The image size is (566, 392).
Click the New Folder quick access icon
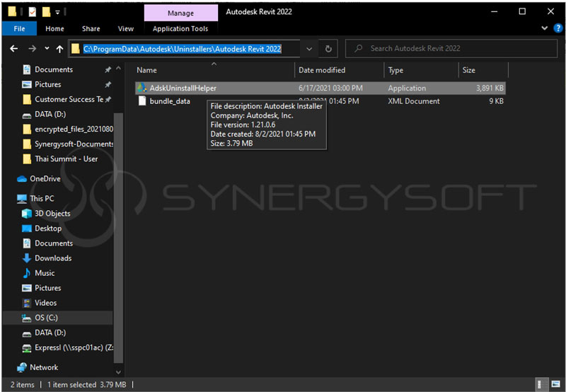[46, 12]
